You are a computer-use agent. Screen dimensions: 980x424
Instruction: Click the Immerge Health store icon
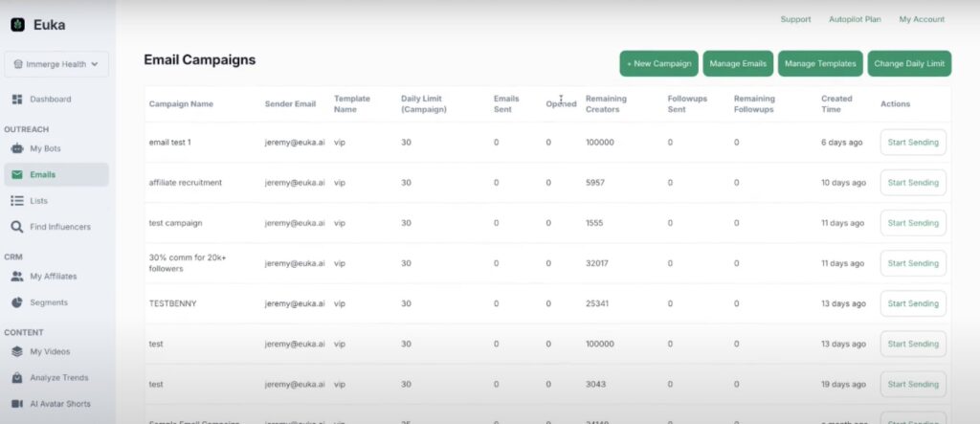pyautogui.click(x=17, y=64)
